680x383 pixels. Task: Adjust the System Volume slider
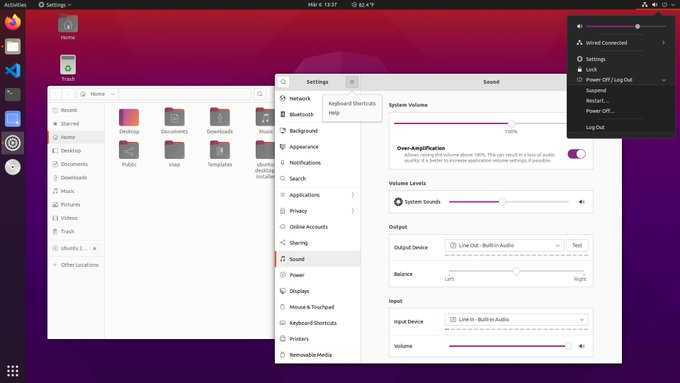pyautogui.click(x=511, y=124)
